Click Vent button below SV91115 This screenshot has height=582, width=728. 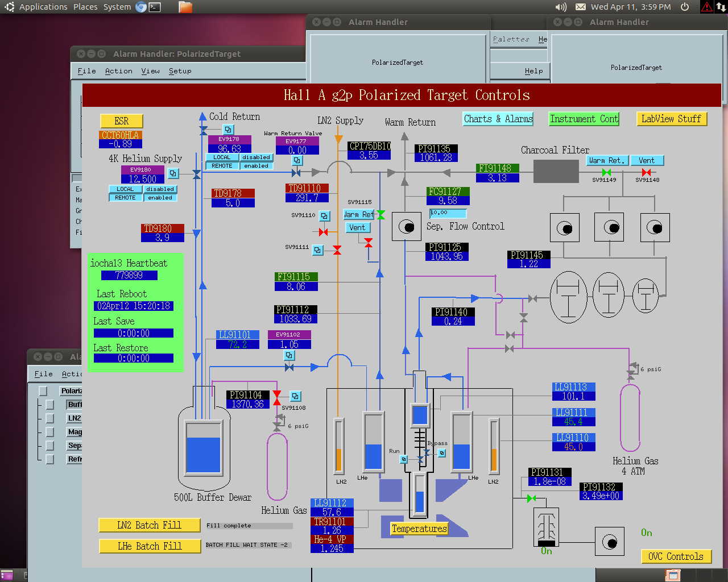(x=358, y=227)
